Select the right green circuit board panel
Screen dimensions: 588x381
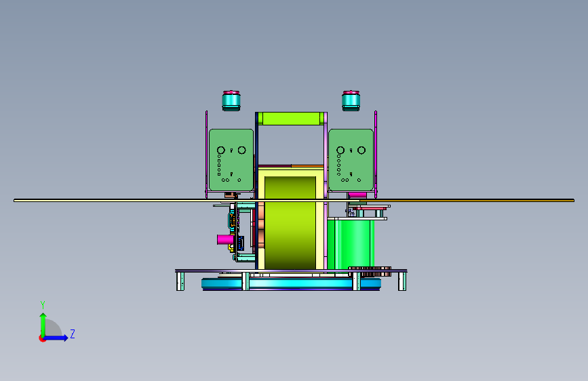click(x=351, y=160)
